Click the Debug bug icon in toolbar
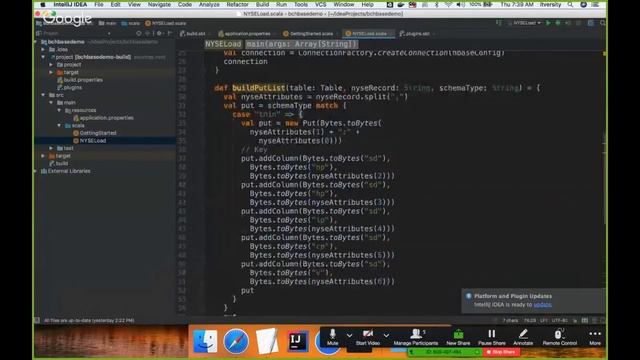 coord(558,23)
